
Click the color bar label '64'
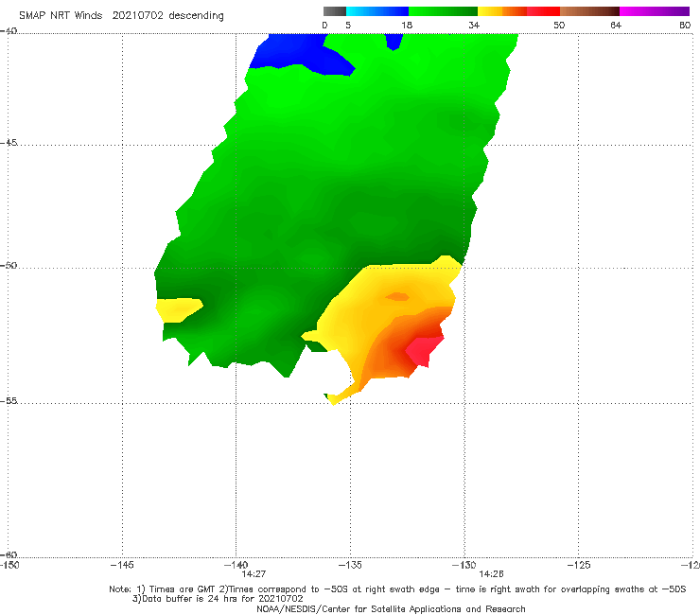[616, 25]
